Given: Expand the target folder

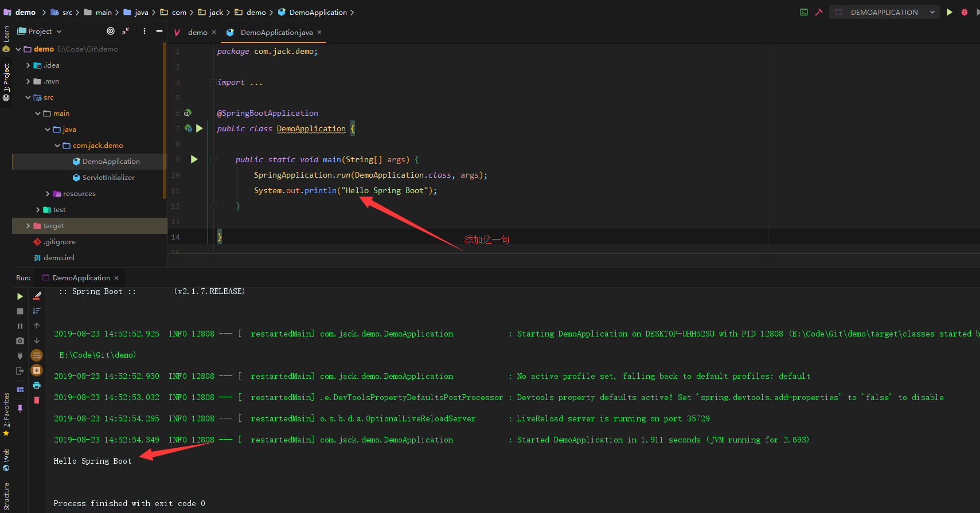Looking at the screenshot, I should 28,226.
